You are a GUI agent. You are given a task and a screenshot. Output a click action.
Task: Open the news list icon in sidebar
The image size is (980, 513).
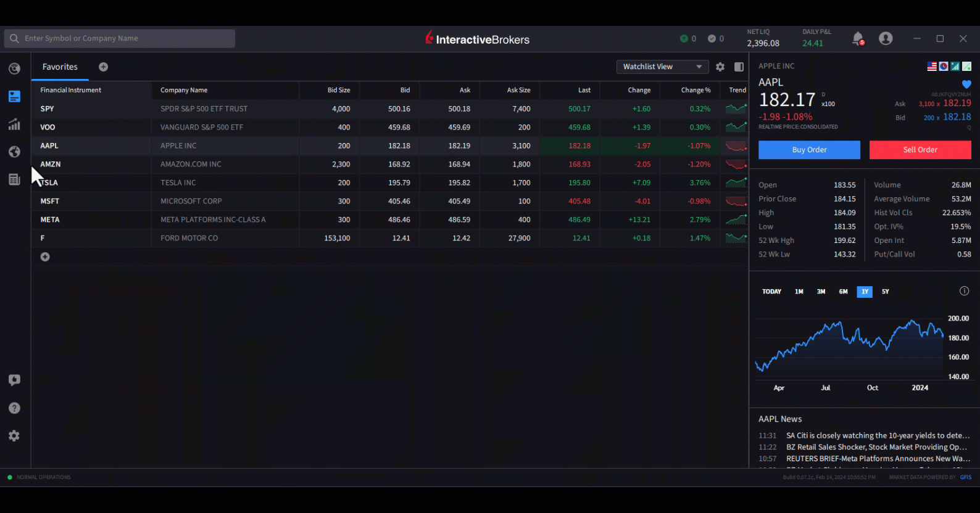(14, 179)
